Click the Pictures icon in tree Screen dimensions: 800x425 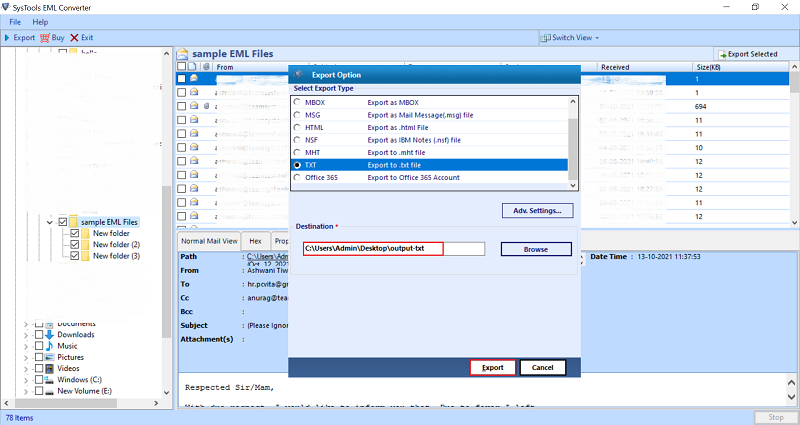(x=49, y=357)
